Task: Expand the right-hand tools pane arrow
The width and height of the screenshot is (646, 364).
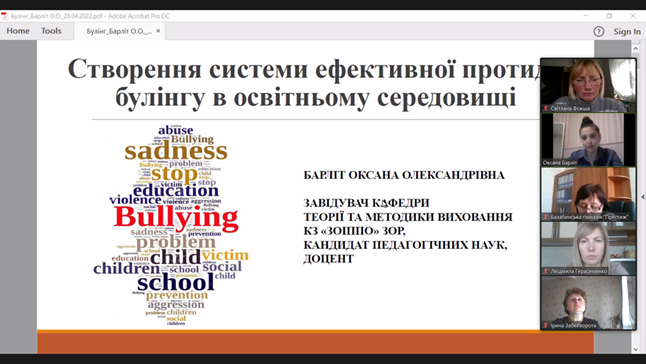Action: click(x=643, y=197)
